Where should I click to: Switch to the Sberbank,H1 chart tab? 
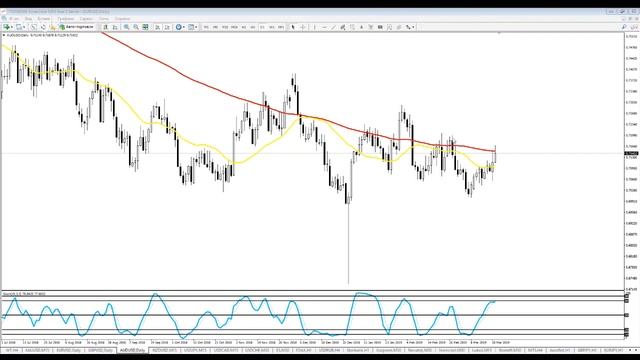tap(358, 350)
